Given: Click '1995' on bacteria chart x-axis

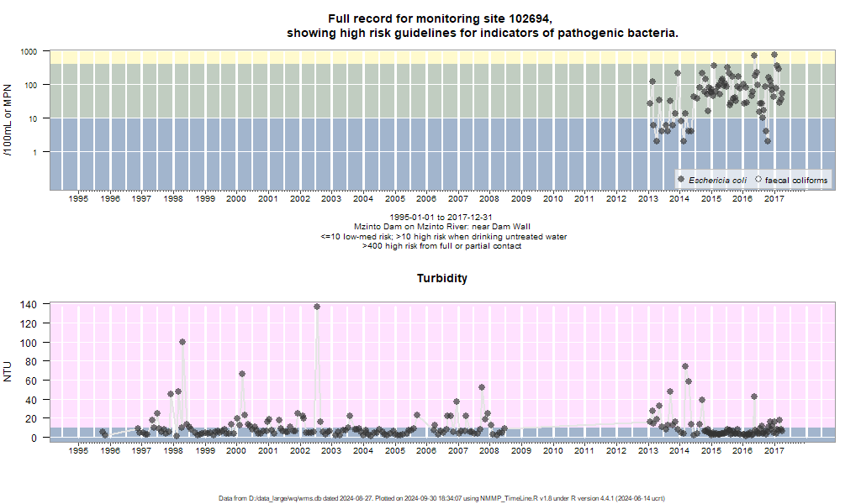Looking at the screenshot, I should point(78,198).
